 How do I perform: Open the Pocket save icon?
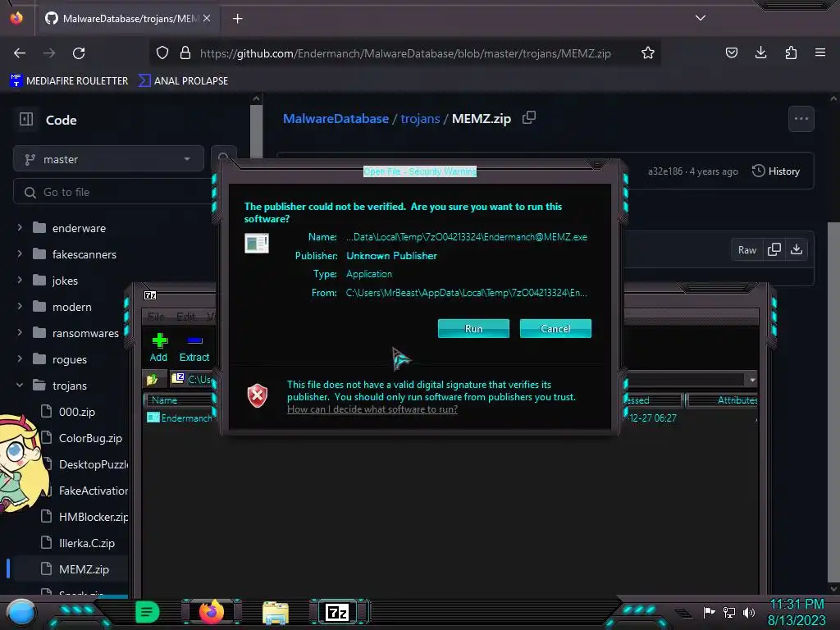[731, 53]
